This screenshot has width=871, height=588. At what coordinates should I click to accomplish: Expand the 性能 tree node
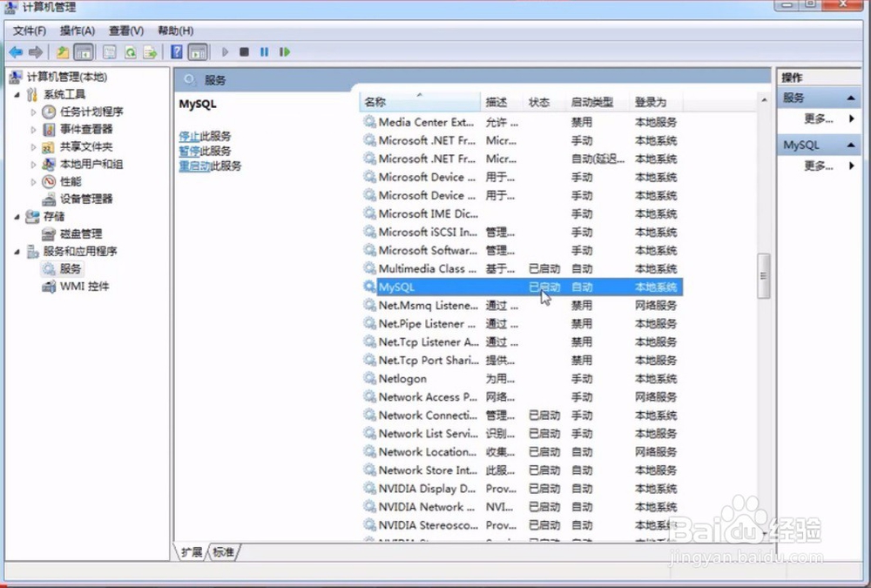click(x=33, y=182)
